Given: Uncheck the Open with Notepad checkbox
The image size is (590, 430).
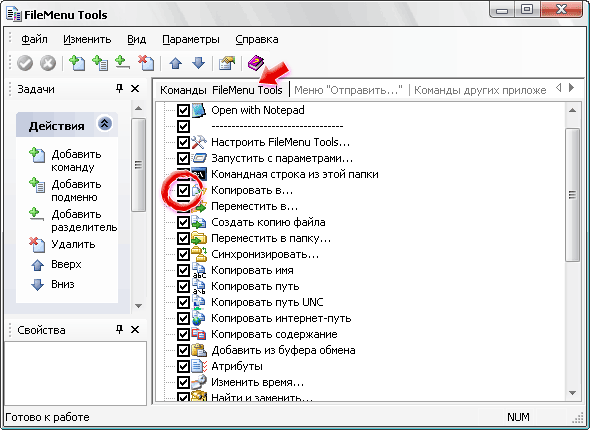Looking at the screenshot, I should [x=183, y=111].
